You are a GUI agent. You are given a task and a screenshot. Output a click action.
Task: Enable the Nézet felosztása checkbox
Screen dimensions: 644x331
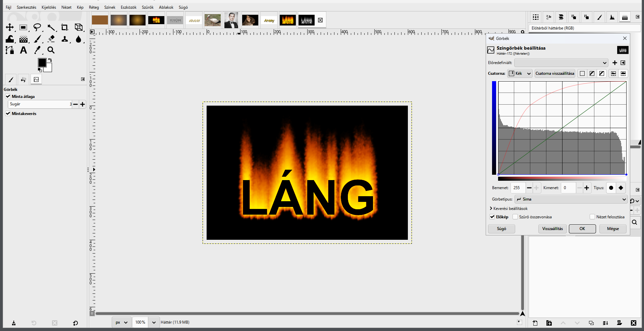592,217
